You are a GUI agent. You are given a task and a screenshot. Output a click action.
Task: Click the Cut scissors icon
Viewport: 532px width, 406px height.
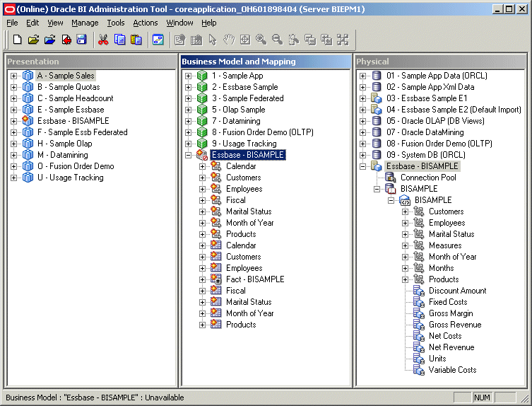tap(103, 40)
